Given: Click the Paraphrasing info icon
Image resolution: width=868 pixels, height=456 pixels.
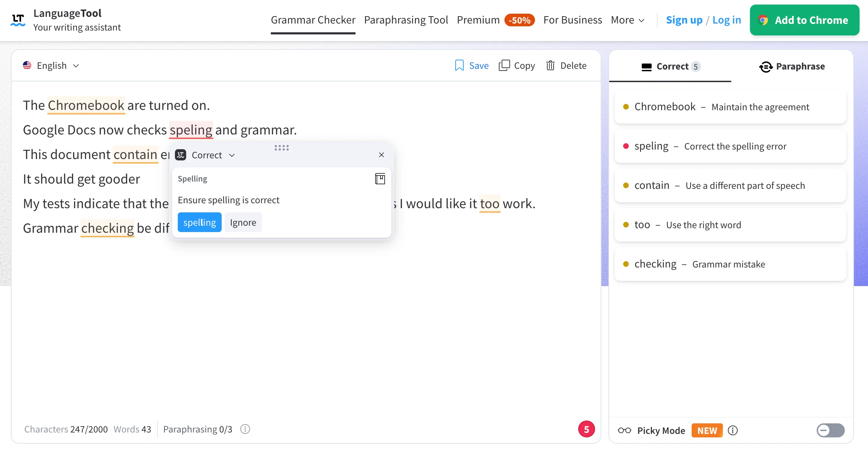Looking at the screenshot, I should pos(245,429).
